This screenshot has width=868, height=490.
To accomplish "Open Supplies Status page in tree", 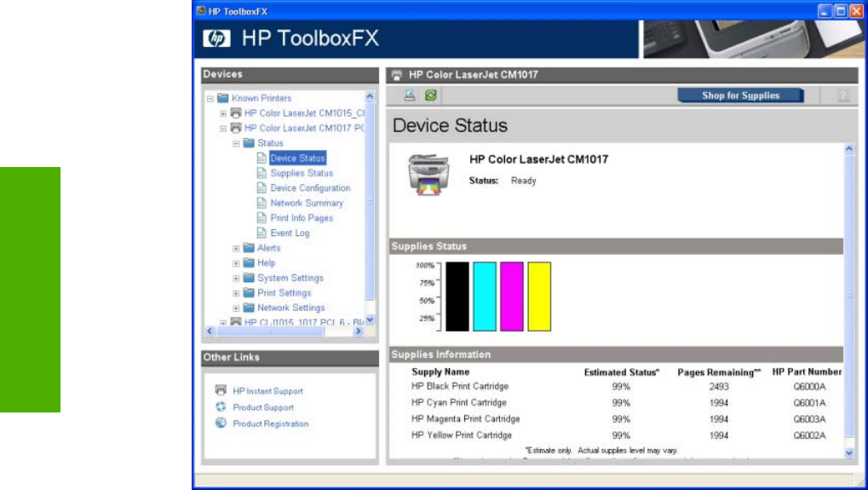I will click(x=302, y=173).
